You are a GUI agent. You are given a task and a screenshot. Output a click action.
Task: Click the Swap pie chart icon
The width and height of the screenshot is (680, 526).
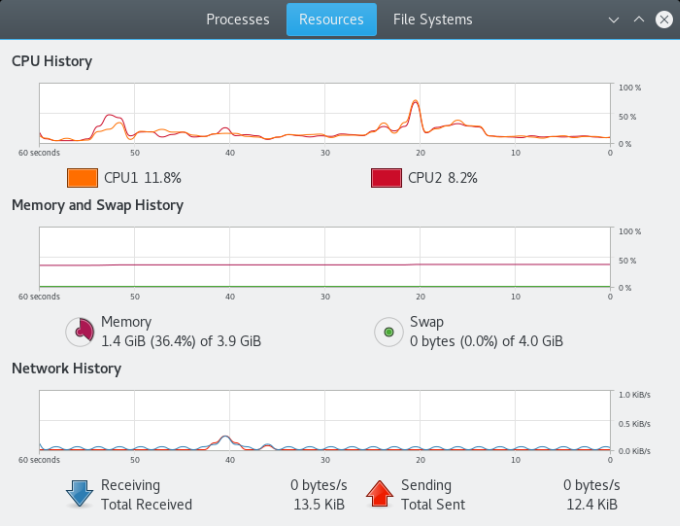(388, 331)
